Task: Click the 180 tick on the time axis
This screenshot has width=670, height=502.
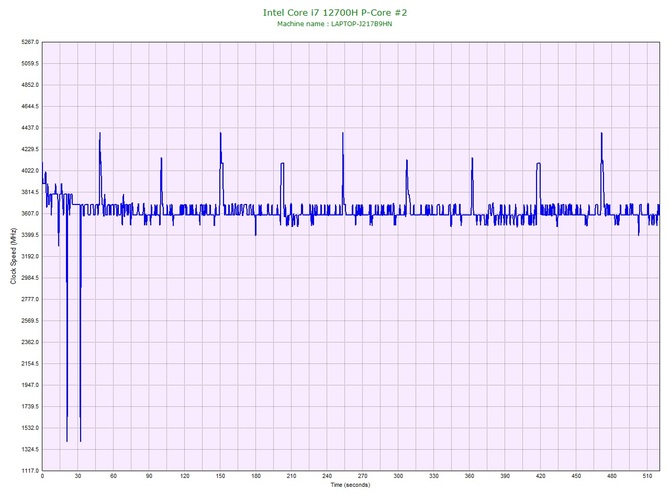Action: tap(256, 476)
